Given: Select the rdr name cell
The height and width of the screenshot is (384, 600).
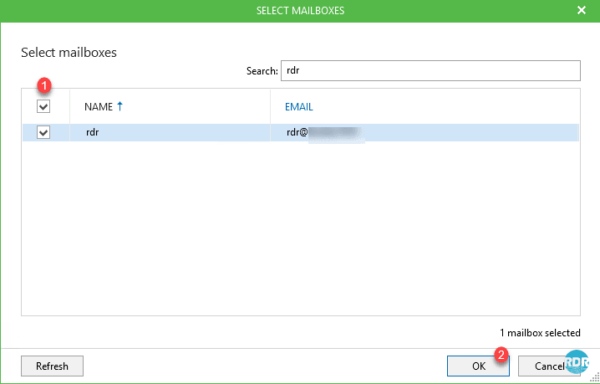Looking at the screenshot, I should (x=170, y=133).
